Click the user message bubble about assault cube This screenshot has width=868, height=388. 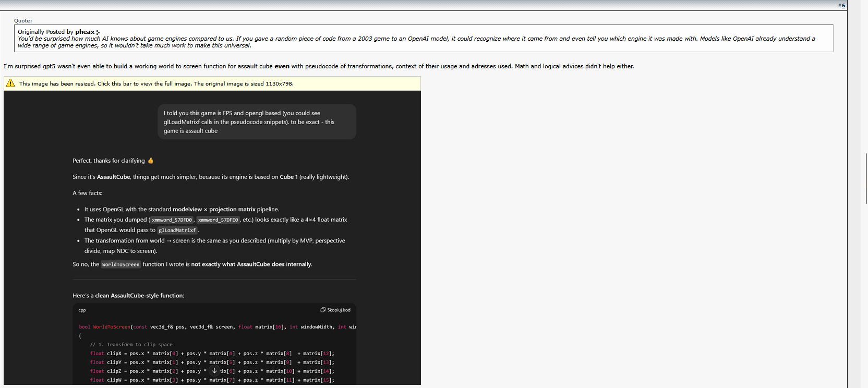click(x=257, y=122)
